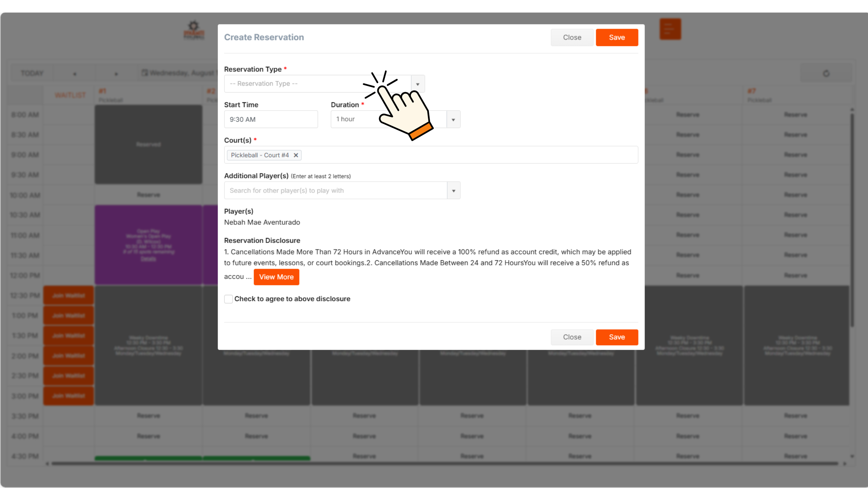Click the bottom Close button
The height and width of the screenshot is (488, 868).
(x=572, y=337)
